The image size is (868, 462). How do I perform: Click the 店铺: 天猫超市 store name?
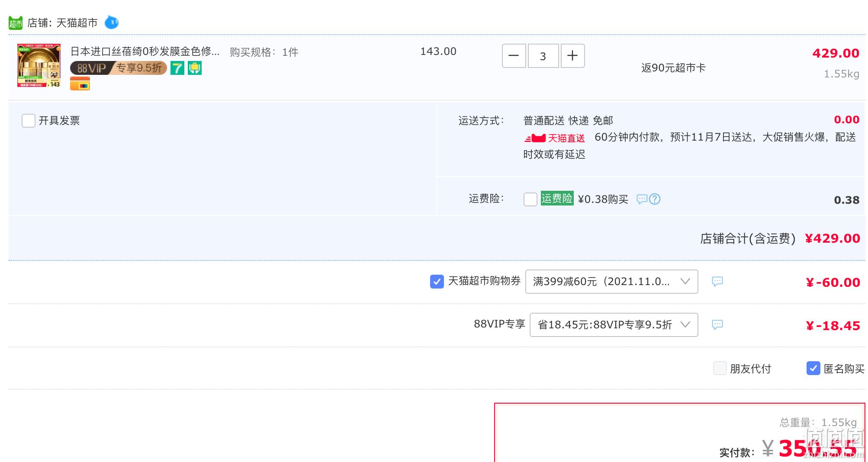click(x=62, y=23)
